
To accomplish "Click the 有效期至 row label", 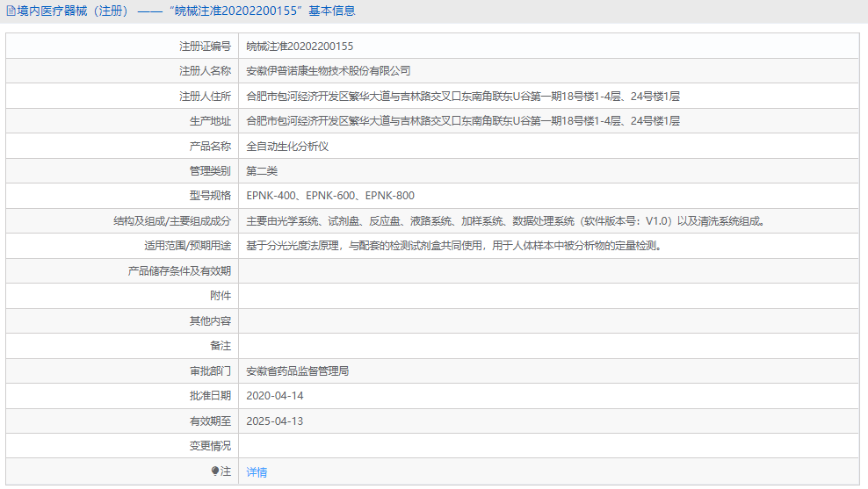I will (x=210, y=421).
